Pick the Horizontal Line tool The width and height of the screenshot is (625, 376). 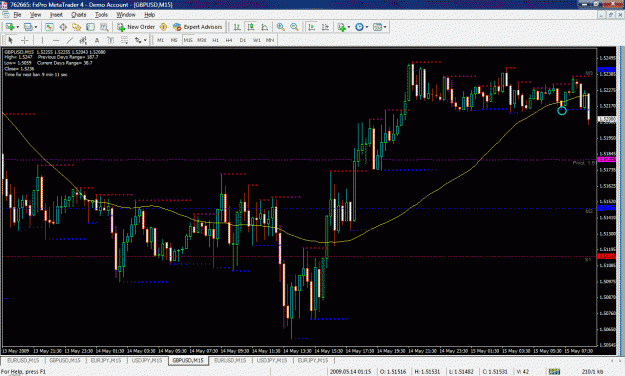(x=56, y=40)
